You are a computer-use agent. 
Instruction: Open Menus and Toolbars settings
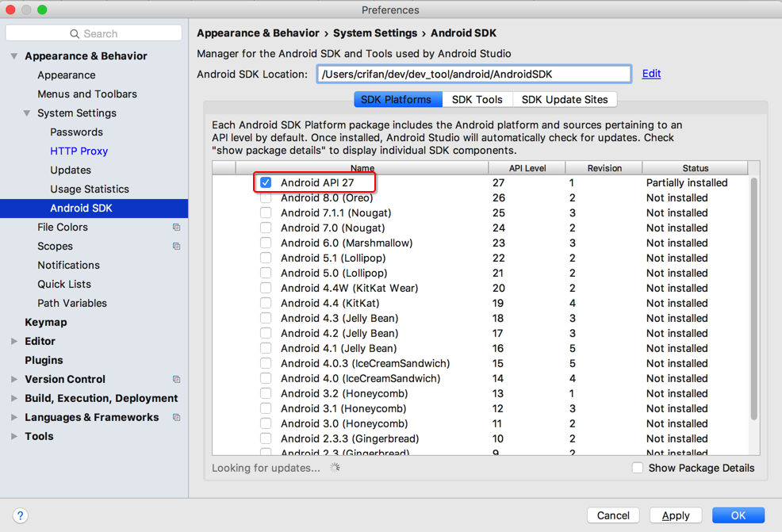[x=87, y=94]
